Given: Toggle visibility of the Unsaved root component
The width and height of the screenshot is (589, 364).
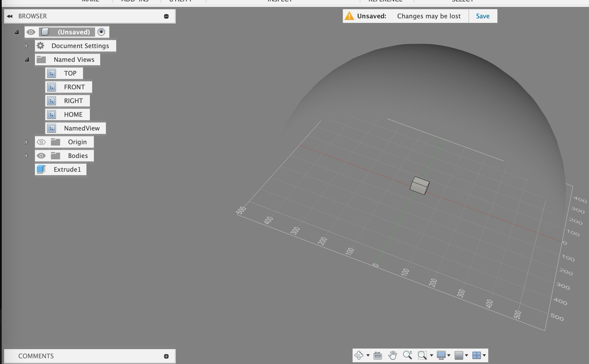Looking at the screenshot, I should pos(31,32).
